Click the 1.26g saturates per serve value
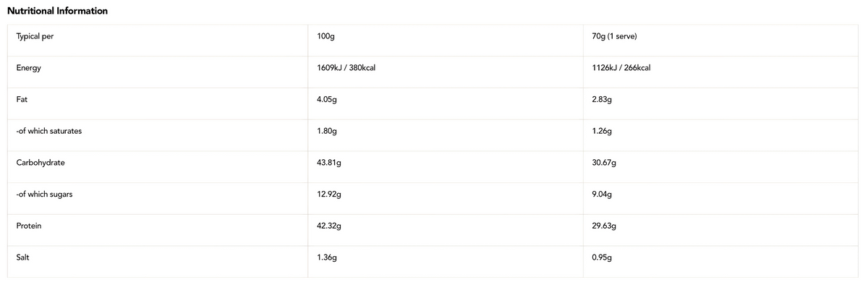Screen dimensions: 868x285 [601, 132]
